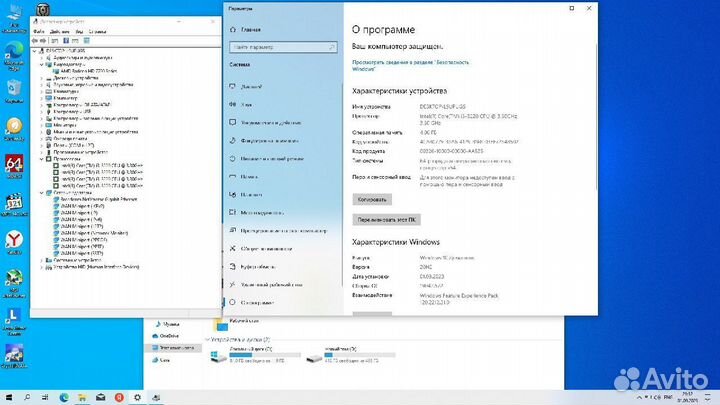Collapse Устройства и диски group in Explorer
Image resolution: width=720 pixels, height=405 pixels.
207,339
